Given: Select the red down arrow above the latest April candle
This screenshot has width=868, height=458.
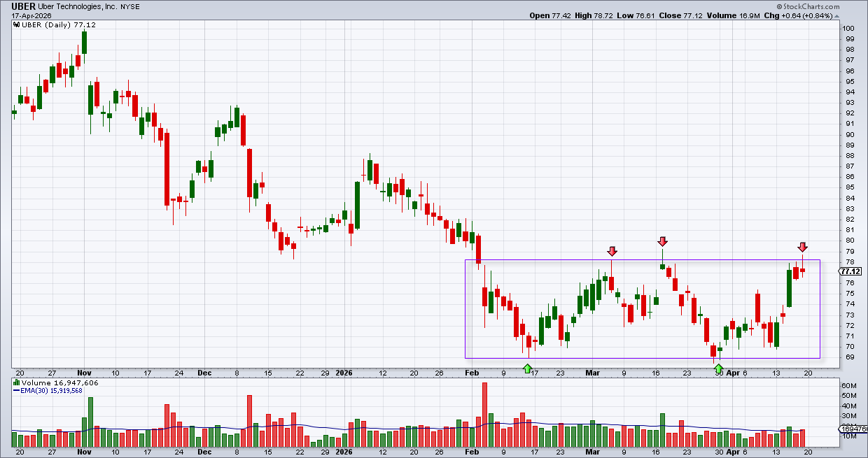Looking at the screenshot, I should click(x=803, y=247).
